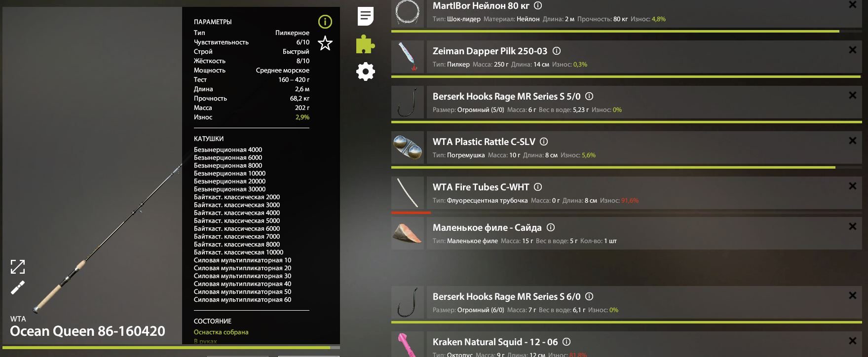Click the Байткаст. классическая 10000 entry
The image size is (868, 357).
coord(239,252)
